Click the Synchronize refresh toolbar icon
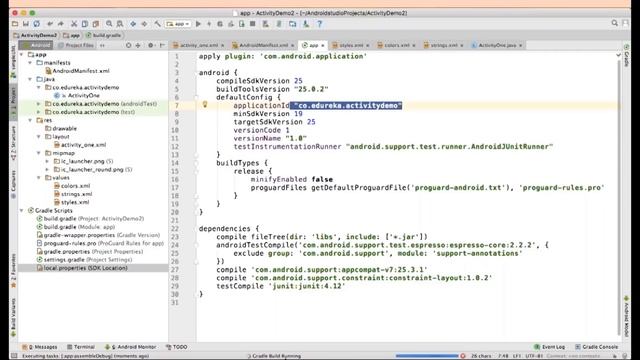 tap(37, 24)
